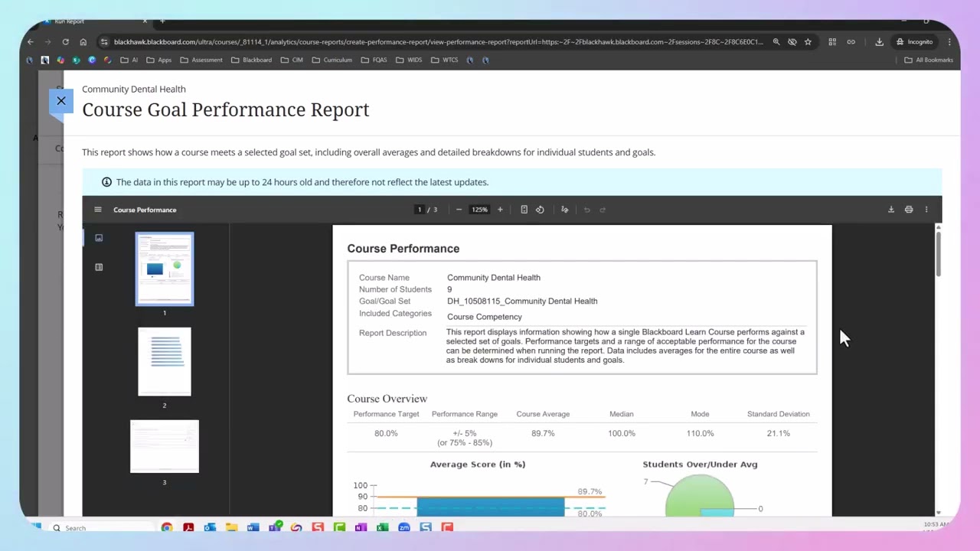The width and height of the screenshot is (980, 551).
Task: Open Microsoft Teams from the taskbar
Action: 274,527
